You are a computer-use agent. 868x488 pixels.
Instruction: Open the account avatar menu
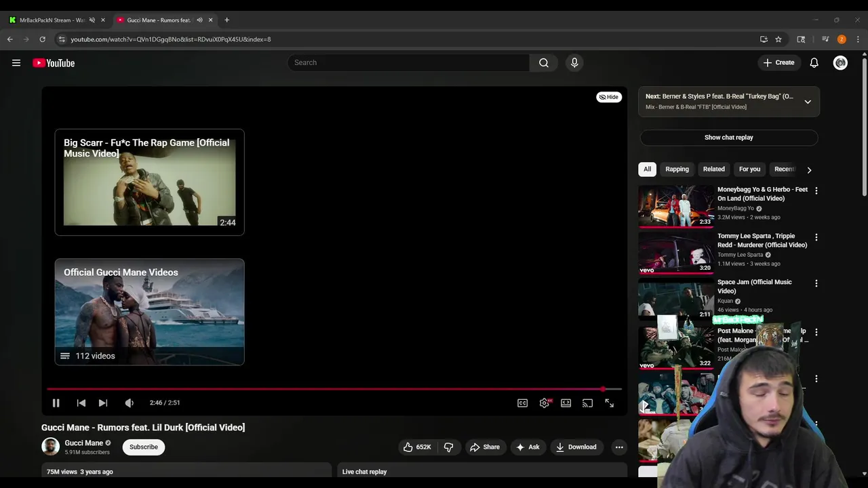(840, 62)
